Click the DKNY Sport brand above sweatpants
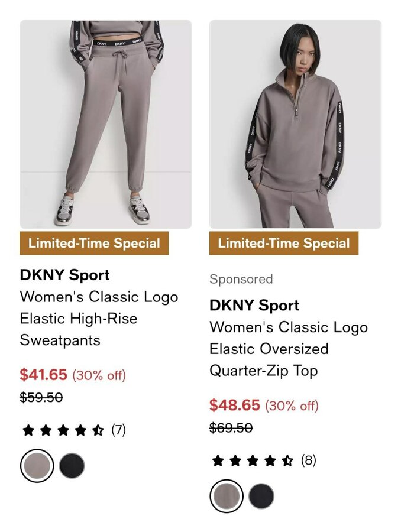Image resolution: width=401 pixels, height=532 pixels. (x=64, y=275)
